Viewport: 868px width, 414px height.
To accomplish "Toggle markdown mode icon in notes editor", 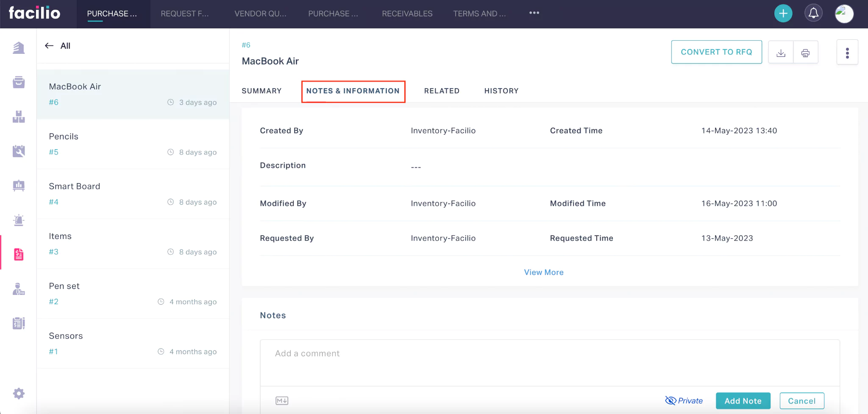I will [x=282, y=400].
